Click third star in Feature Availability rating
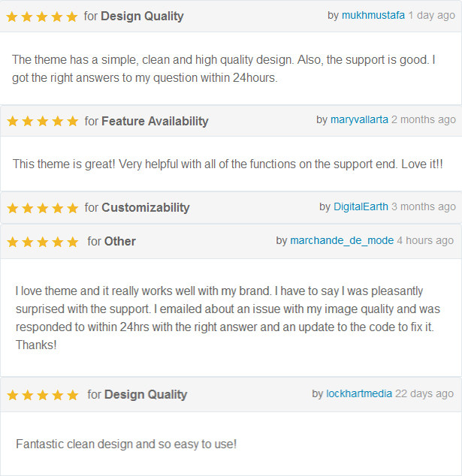 tap(43, 122)
